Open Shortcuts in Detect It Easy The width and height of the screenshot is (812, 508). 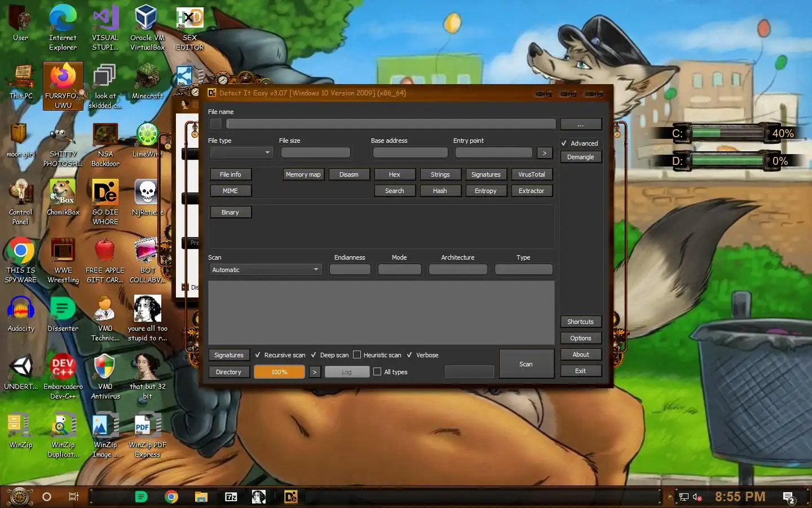click(x=581, y=322)
